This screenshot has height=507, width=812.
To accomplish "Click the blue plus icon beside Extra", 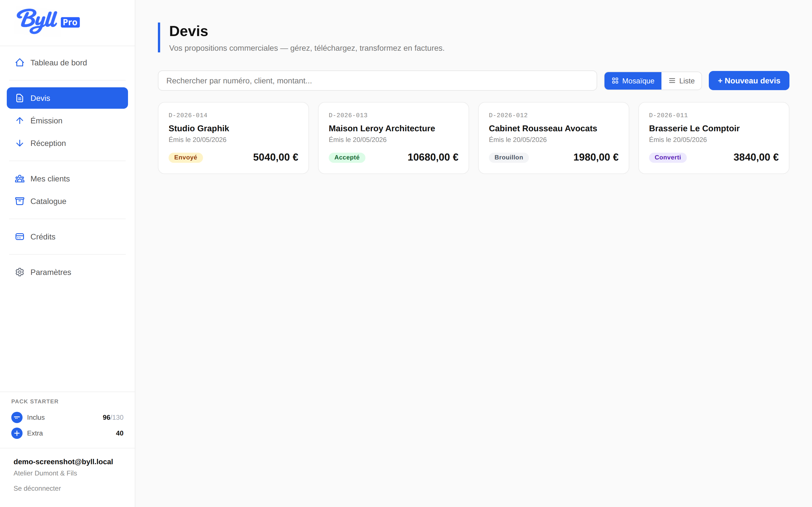I will coord(17,433).
